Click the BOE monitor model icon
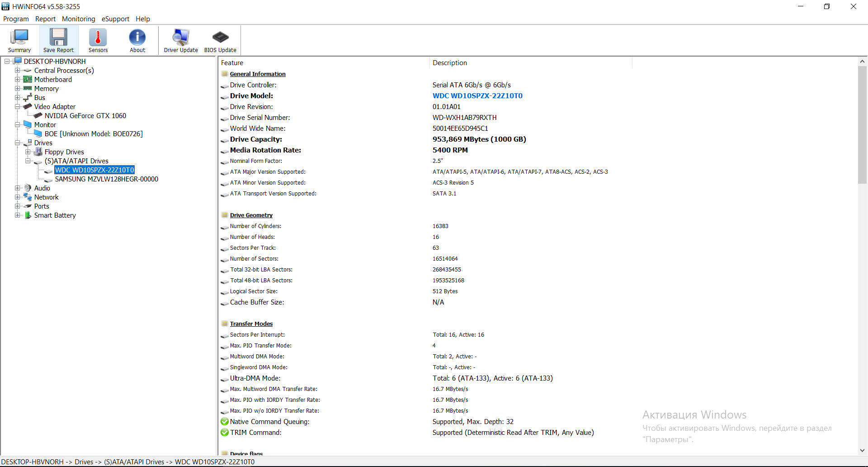The width and height of the screenshot is (868, 467). 38,133
